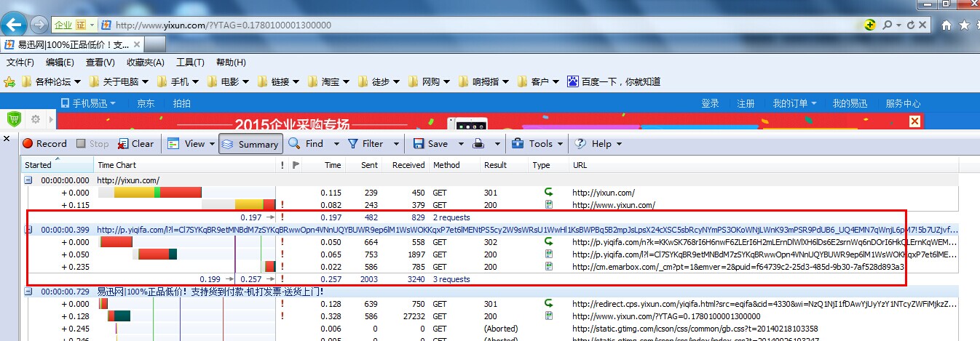Open the 收藏夹(A) menu
The image size is (980, 341).
coord(146,63)
